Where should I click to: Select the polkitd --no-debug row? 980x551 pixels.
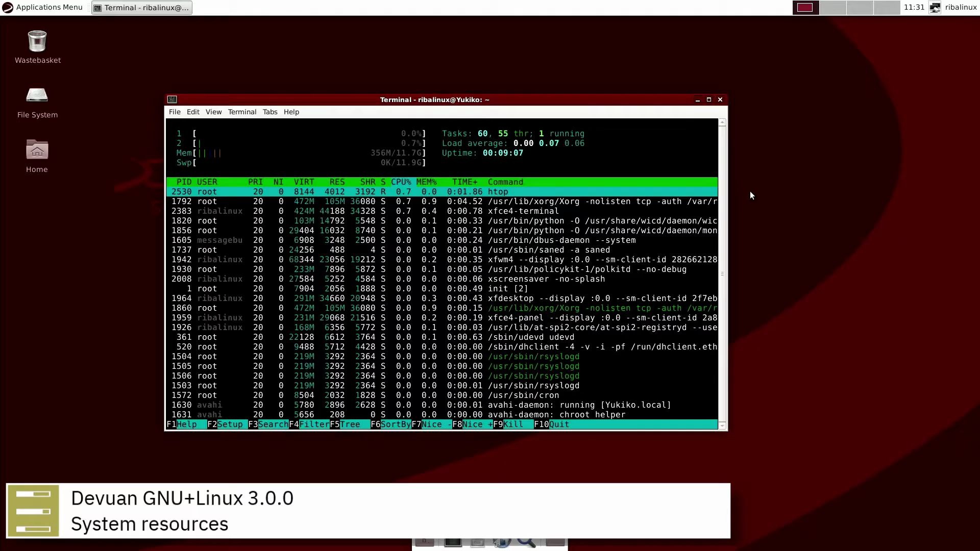coord(442,269)
